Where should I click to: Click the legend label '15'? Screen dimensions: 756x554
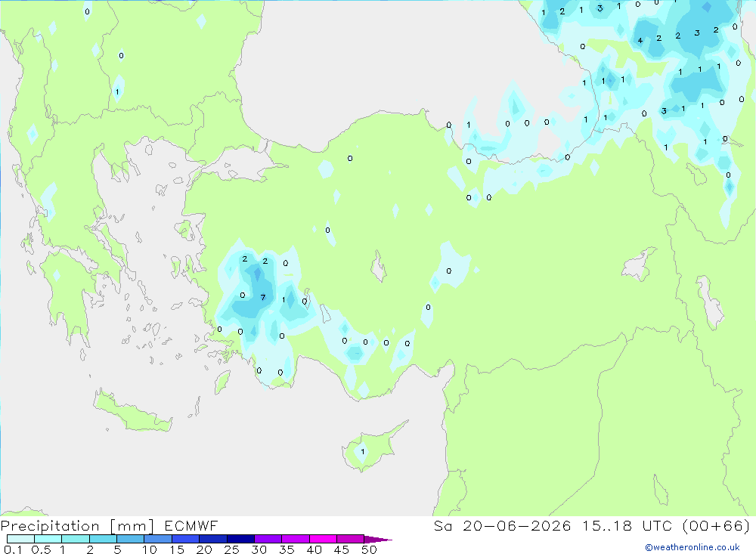tap(177, 549)
